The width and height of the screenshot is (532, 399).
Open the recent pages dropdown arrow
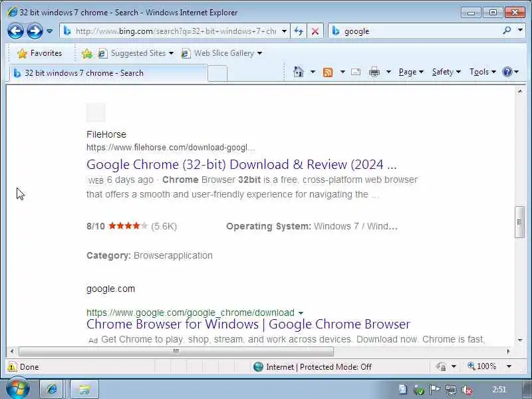point(49,31)
